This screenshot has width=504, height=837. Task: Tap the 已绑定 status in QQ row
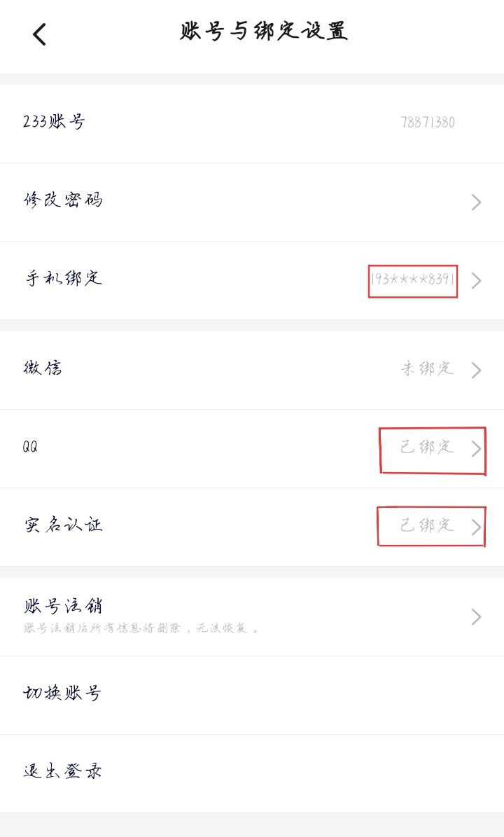427,448
